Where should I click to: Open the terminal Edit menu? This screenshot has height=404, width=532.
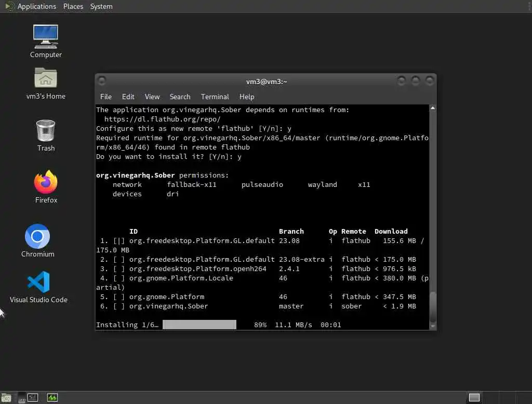[x=128, y=97]
